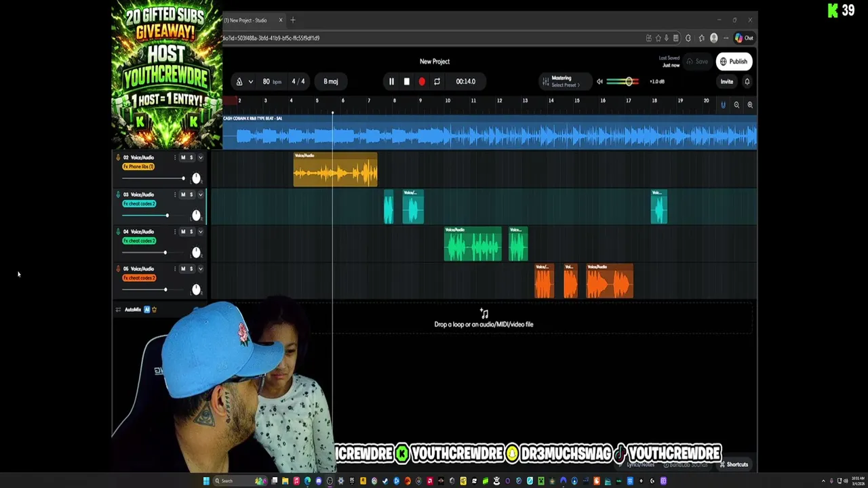This screenshot has width=868, height=488.
Task: Select the New Project - Studio browser tab
Action: click(x=250, y=20)
